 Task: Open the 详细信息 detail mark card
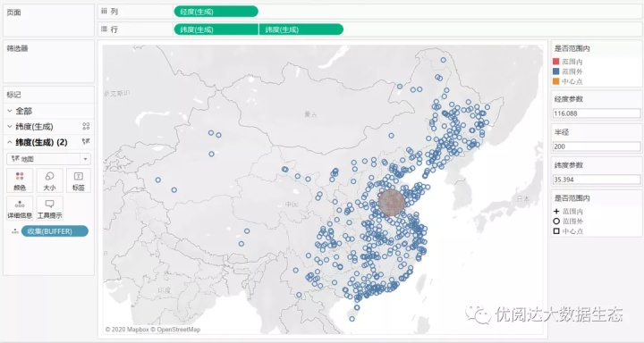[20, 208]
